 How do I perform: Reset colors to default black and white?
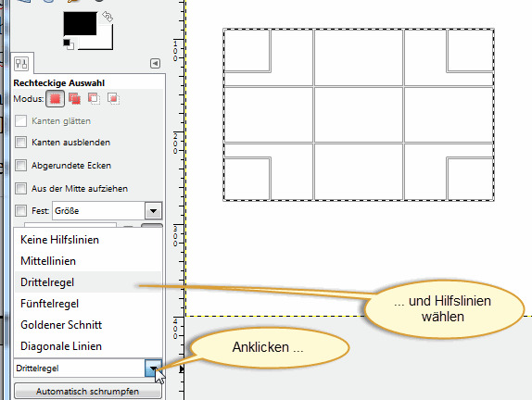coord(69,44)
